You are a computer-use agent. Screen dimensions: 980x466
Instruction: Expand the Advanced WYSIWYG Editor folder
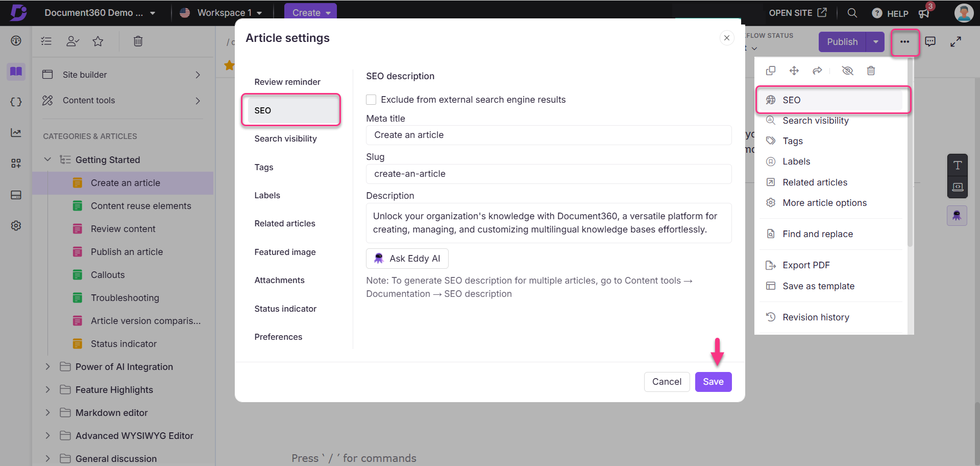(47, 435)
